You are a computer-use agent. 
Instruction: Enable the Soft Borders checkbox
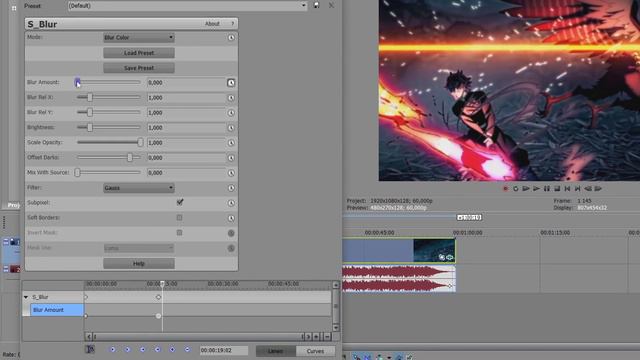[x=179, y=218]
